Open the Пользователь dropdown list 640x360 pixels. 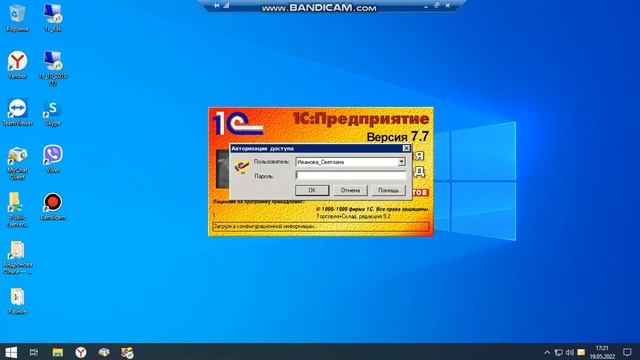(401, 162)
